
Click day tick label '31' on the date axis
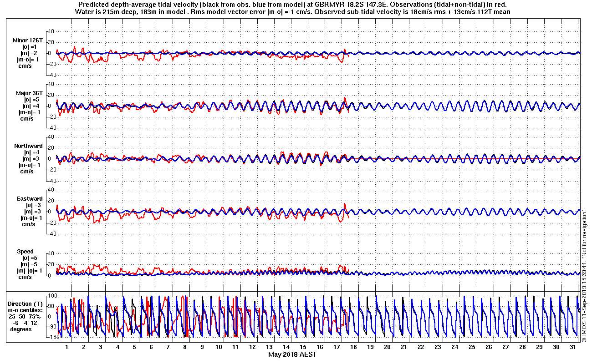pyautogui.click(x=573, y=347)
